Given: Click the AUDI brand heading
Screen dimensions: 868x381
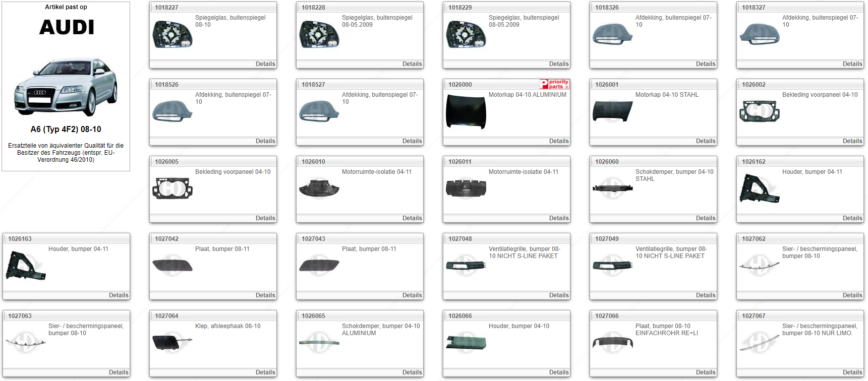Looking at the screenshot, I should pos(67,27).
